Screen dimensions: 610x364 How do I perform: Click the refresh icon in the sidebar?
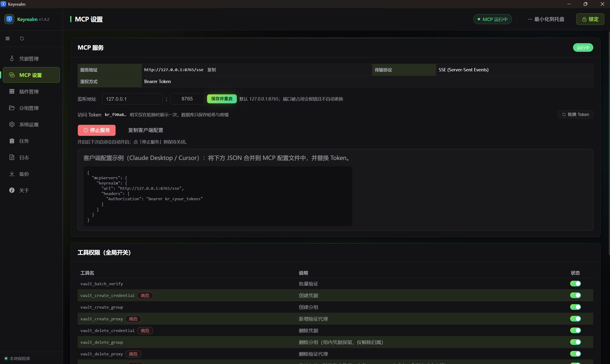click(22, 38)
